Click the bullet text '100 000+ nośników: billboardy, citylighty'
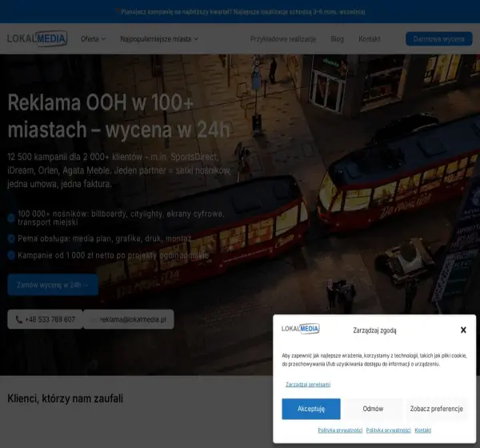Viewport: 480px width, 448px height. (122, 218)
